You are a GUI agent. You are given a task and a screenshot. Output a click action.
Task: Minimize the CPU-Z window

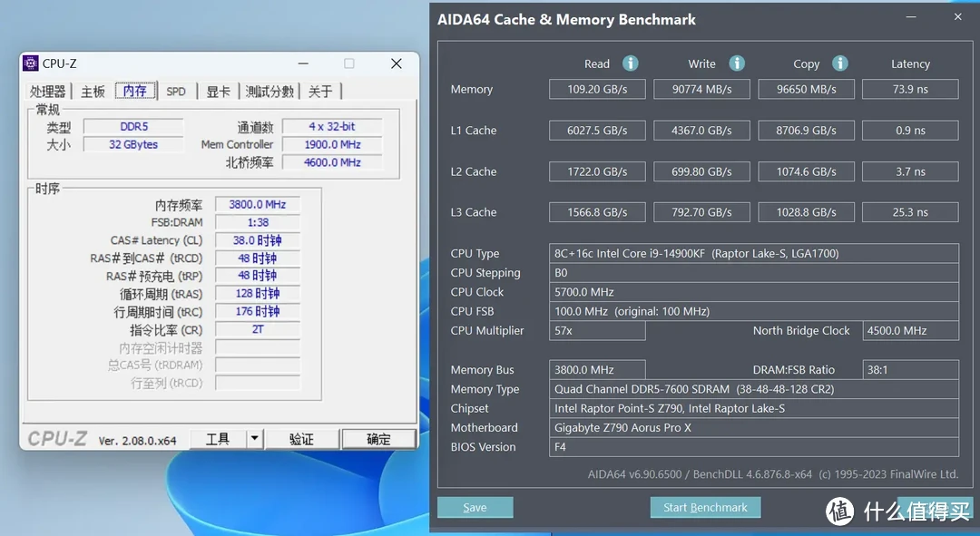pos(303,63)
